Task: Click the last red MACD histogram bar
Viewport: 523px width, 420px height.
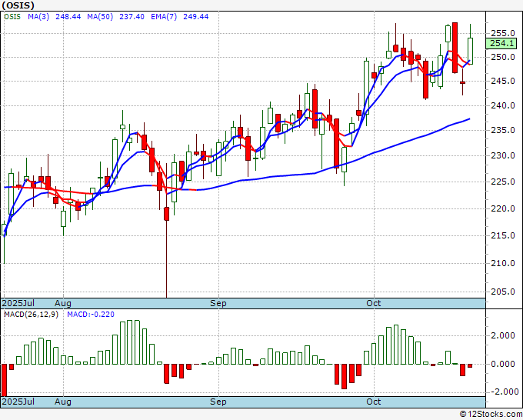Action: click(470, 365)
